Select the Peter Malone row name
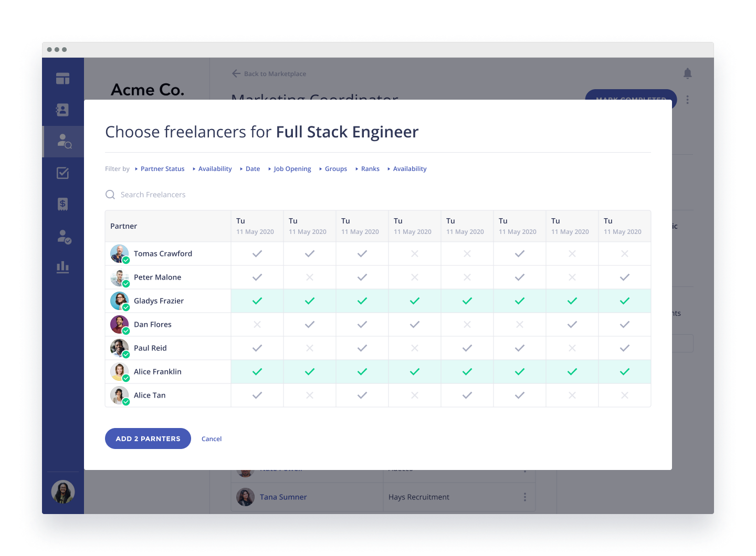The image size is (756, 556). click(157, 277)
